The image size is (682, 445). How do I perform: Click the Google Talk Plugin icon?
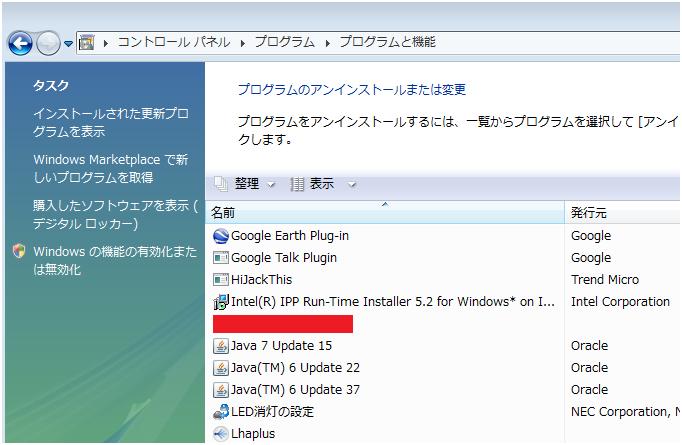tap(221, 258)
